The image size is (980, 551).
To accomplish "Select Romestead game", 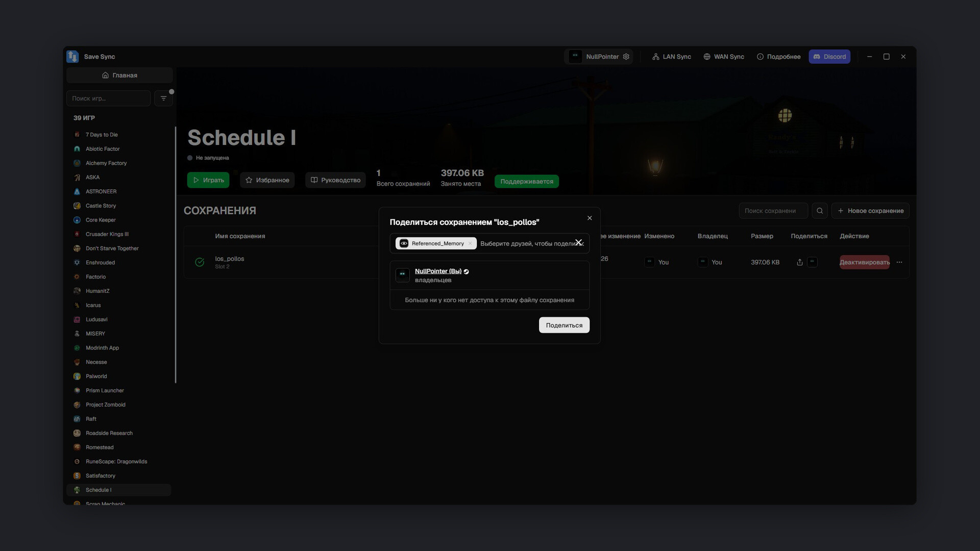I will [x=118, y=447].
